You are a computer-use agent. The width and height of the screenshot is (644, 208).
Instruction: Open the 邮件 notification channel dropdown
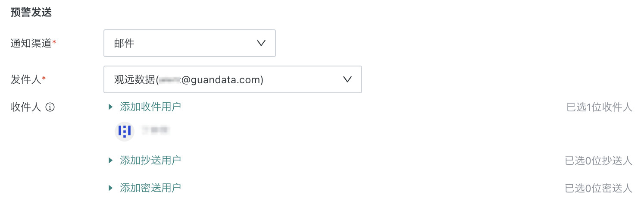point(189,43)
